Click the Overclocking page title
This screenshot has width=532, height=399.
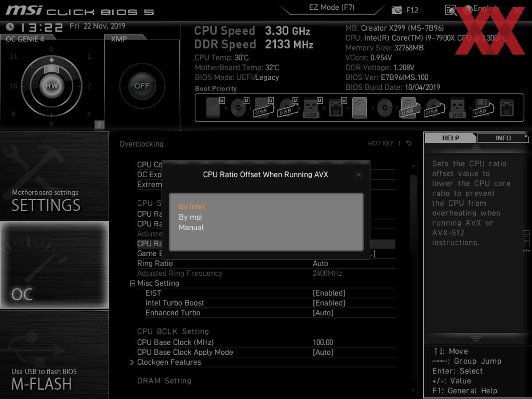coord(142,144)
